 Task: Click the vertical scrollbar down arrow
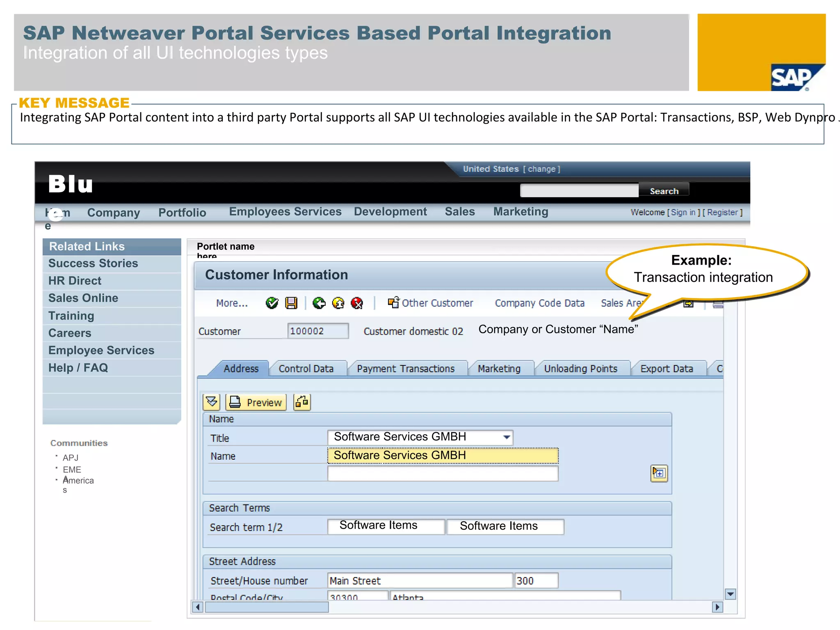730,594
